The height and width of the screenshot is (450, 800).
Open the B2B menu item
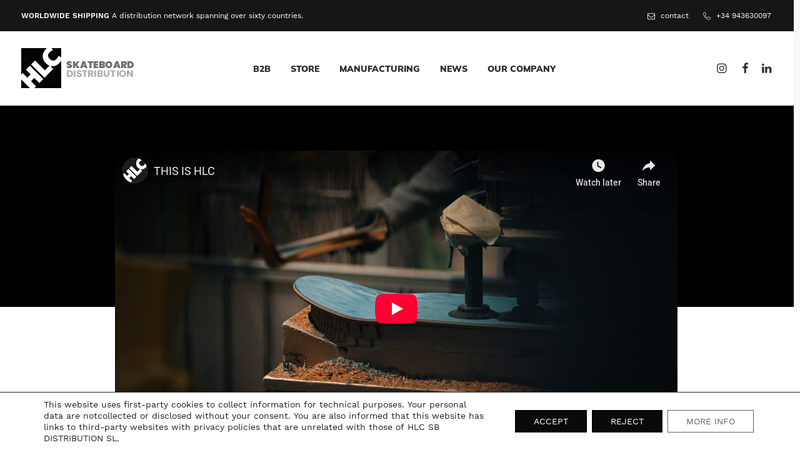point(262,69)
